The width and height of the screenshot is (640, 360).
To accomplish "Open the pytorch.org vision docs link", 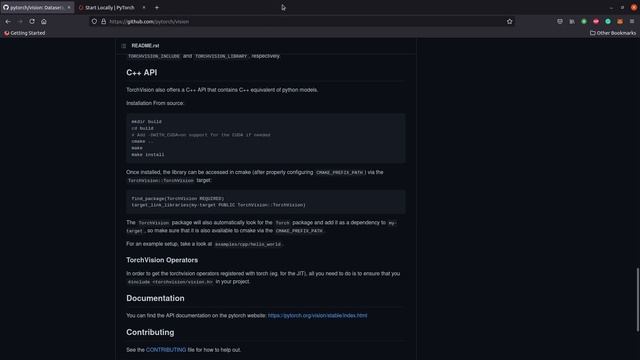I will [x=317, y=316].
